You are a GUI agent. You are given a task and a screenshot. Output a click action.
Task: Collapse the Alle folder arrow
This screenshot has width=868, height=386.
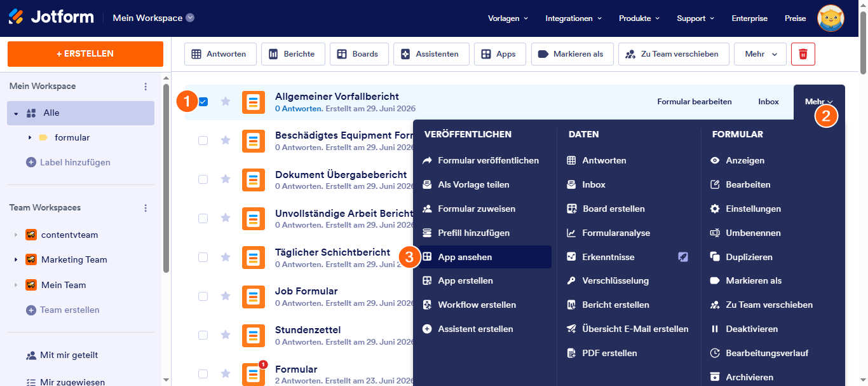(16, 113)
